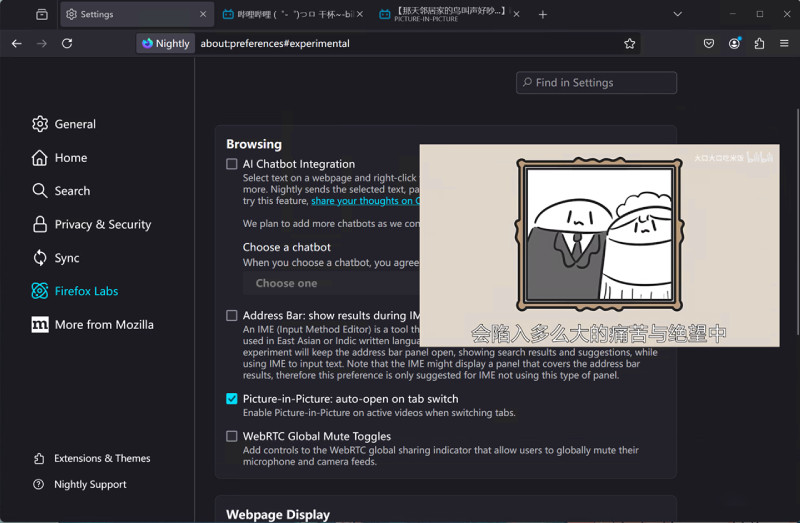Click the Search magnifier icon in sidebar
This screenshot has height=523, width=800.
click(40, 191)
